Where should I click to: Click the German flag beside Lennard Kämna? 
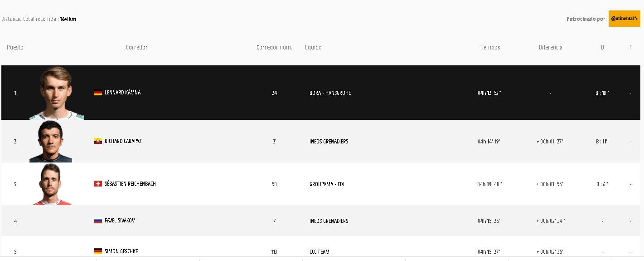coord(98,93)
